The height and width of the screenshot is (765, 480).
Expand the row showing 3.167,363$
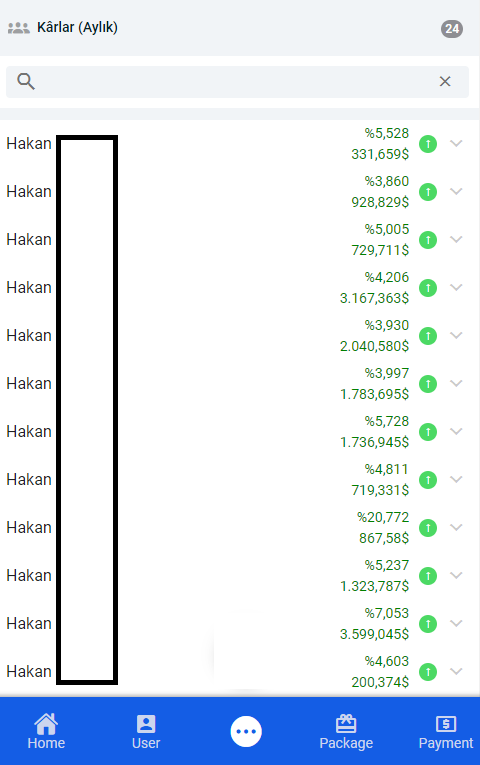click(x=456, y=287)
